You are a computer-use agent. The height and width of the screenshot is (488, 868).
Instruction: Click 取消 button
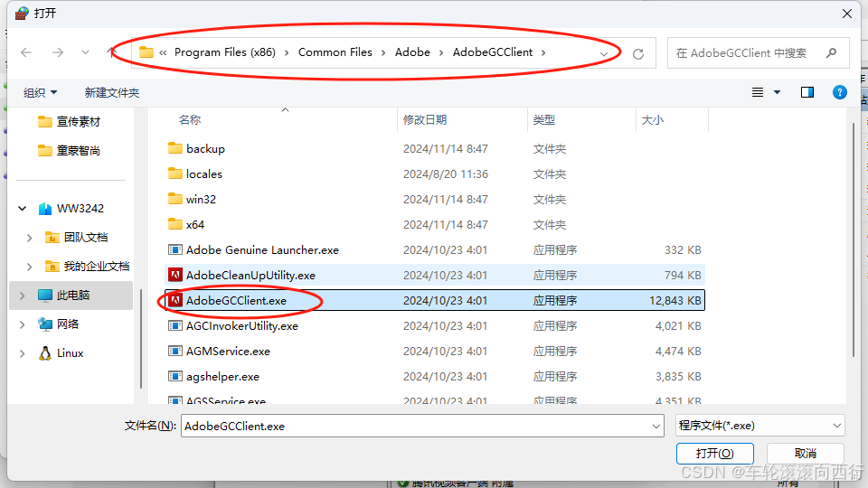[x=806, y=454]
